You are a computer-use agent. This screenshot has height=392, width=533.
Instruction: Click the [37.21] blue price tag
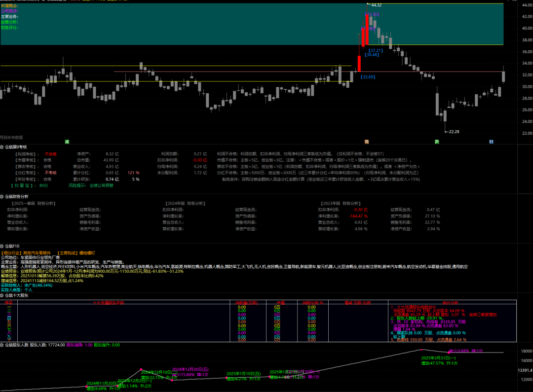tap(376, 51)
